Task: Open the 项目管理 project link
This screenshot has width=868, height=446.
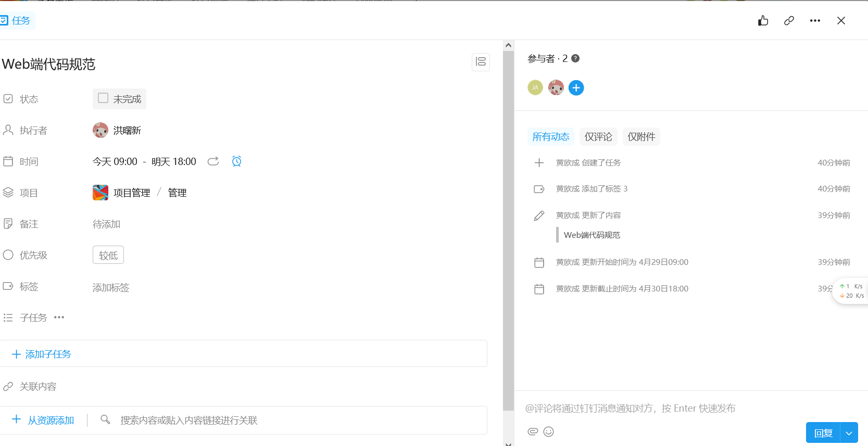Action: (132, 193)
